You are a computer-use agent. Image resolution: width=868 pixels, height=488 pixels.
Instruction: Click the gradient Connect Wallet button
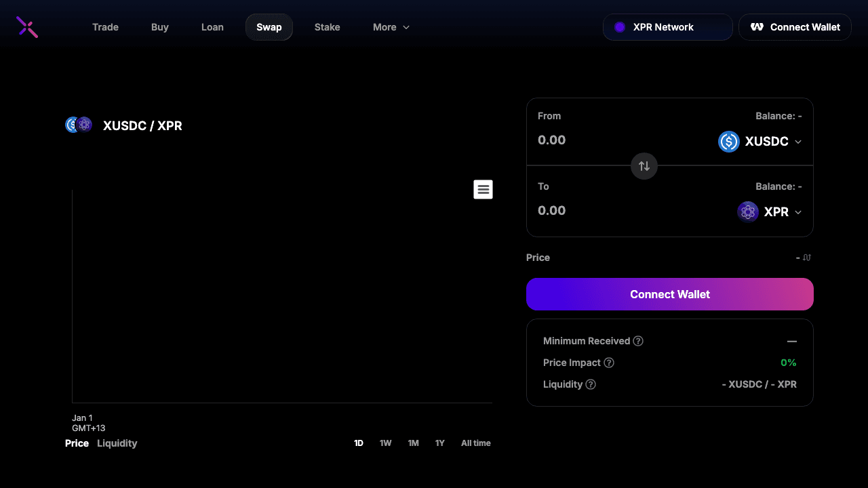(669, 294)
